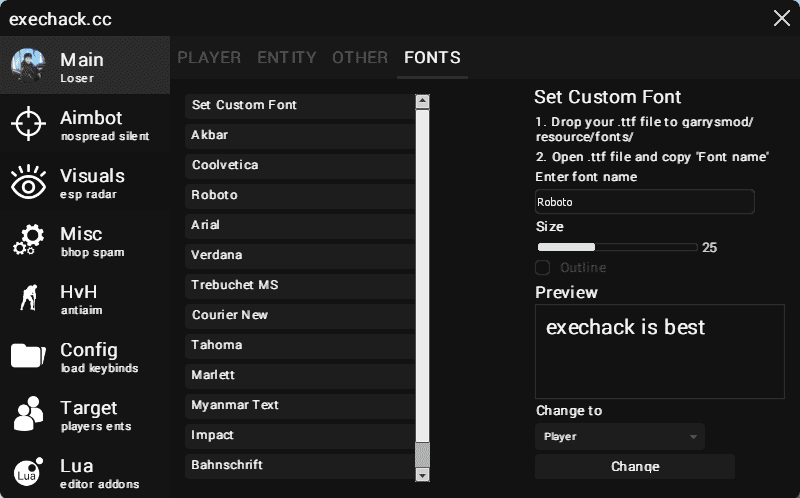Expand the Change to Player dropdown
The width and height of the screenshot is (800, 498).
[x=619, y=437]
